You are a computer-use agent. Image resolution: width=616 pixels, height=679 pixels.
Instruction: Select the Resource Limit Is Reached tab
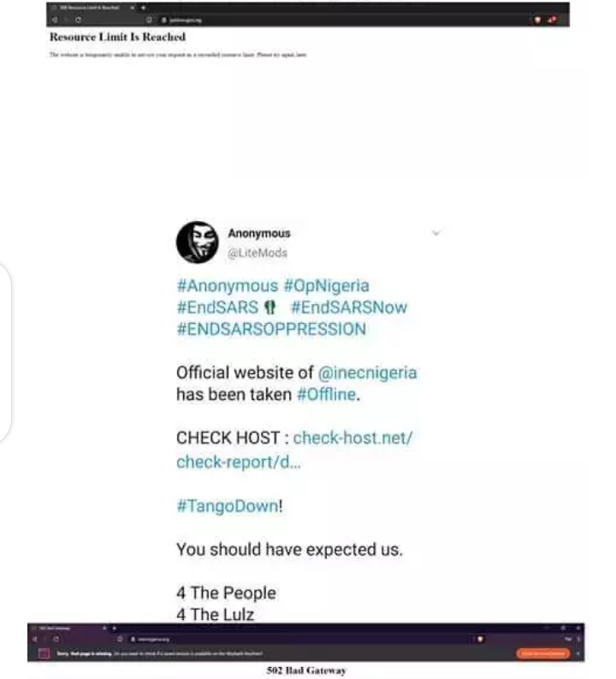tap(92, 8)
